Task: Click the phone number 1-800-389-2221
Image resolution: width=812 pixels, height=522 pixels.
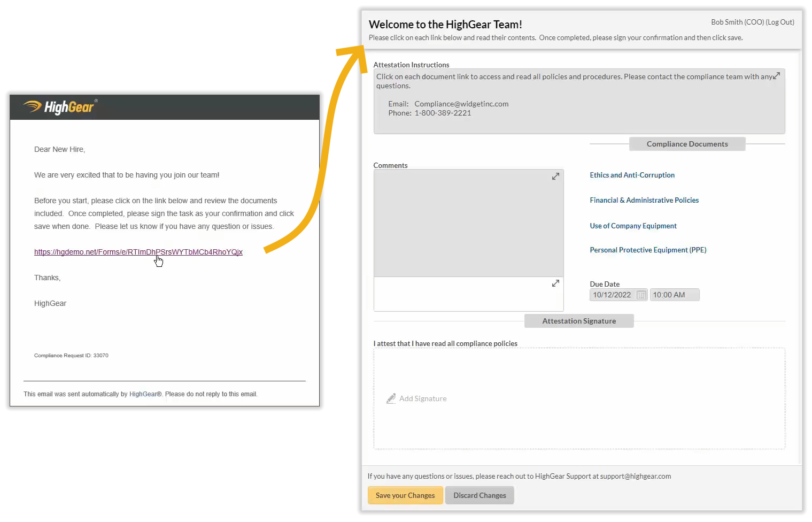Action: pos(443,113)
